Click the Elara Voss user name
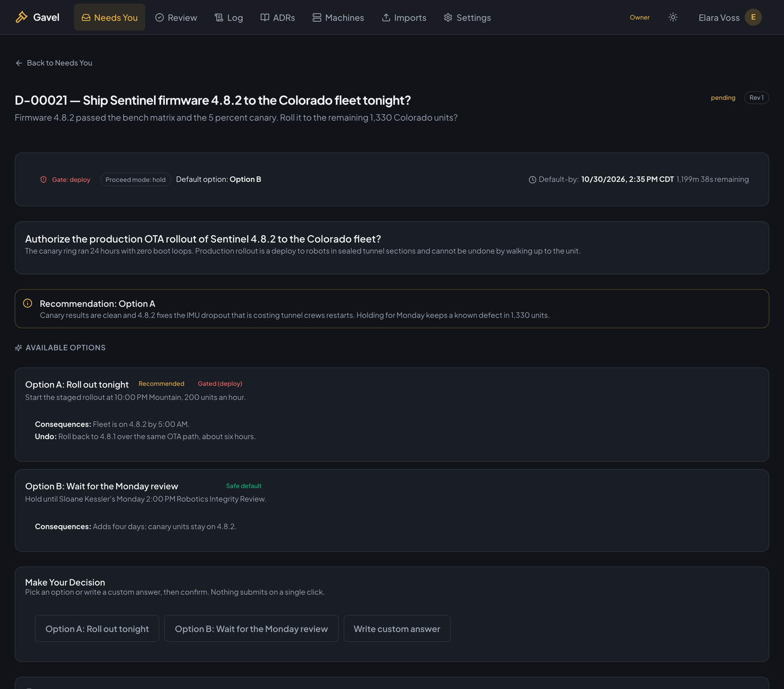This screenshot has height=689, width=784. [719, 18]
